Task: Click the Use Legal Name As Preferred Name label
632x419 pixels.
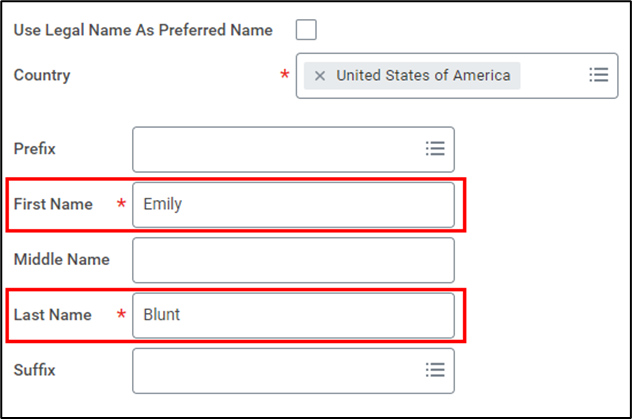Action: pos(143,30)
